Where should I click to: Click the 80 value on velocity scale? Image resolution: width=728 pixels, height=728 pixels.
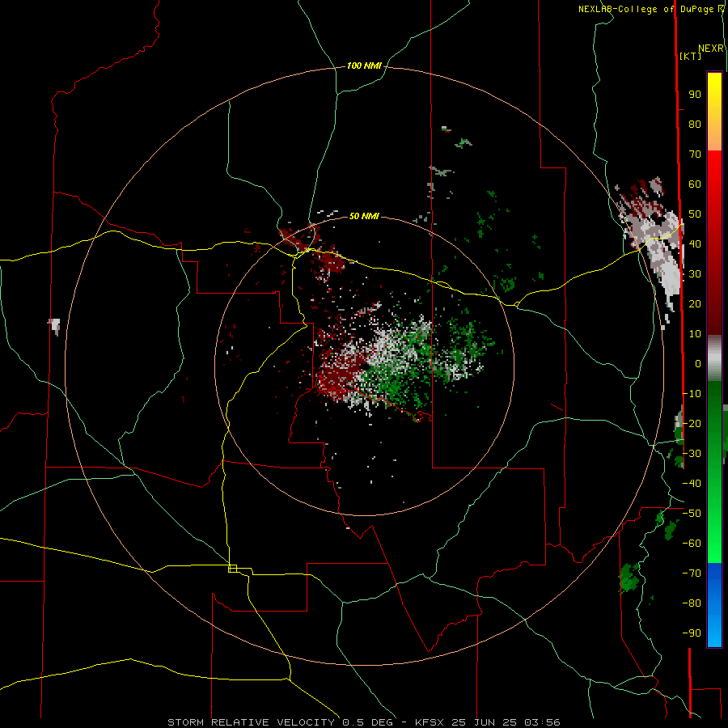pos(695,125)
